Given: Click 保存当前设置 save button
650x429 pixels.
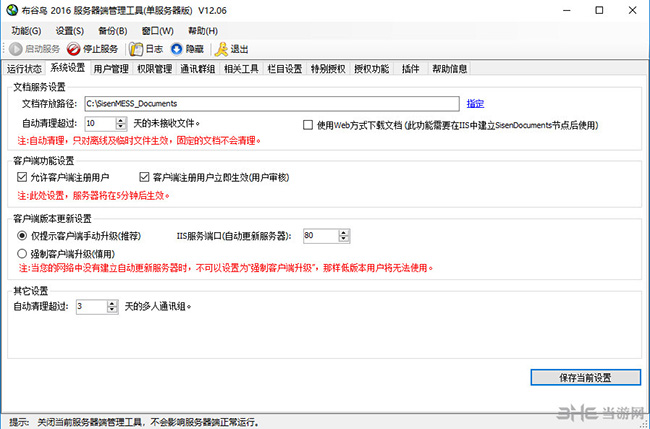Looking at the screenshot, I should (x=585, y=377).
